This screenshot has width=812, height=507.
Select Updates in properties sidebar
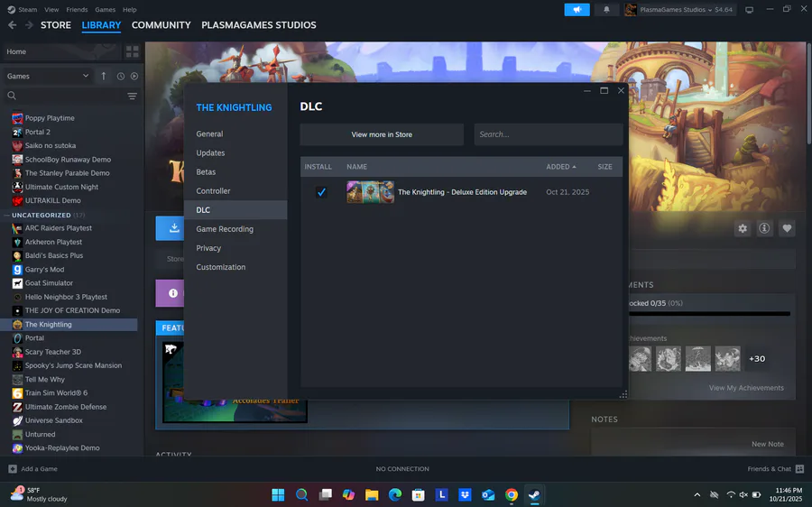pyautogui.click(x=235, y=152)
